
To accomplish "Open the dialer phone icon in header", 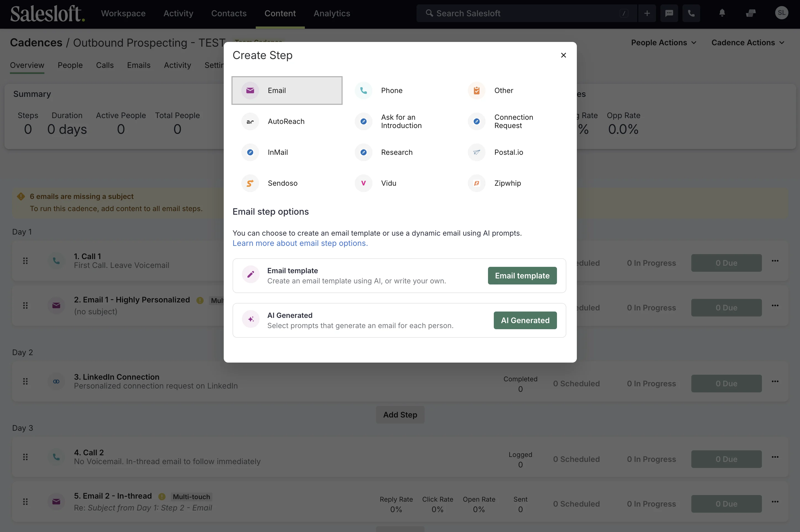I will point(691,13).
